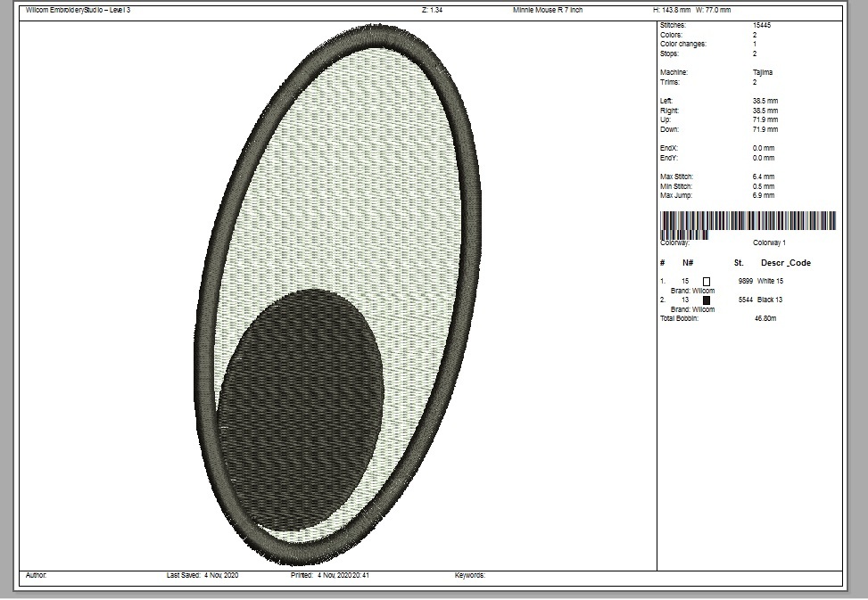This screenshot has width=868, height=600.
Task: Select the '71.9 mm' value beside 'Down:'
Action: pos(765,129)
